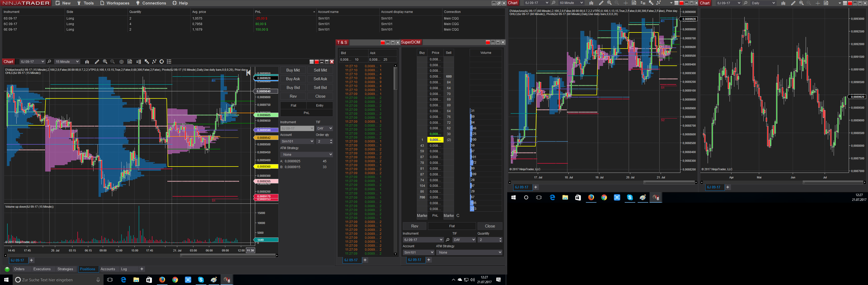Click the overlapping squares icon in the 15 Minute chart

point(147,61)
